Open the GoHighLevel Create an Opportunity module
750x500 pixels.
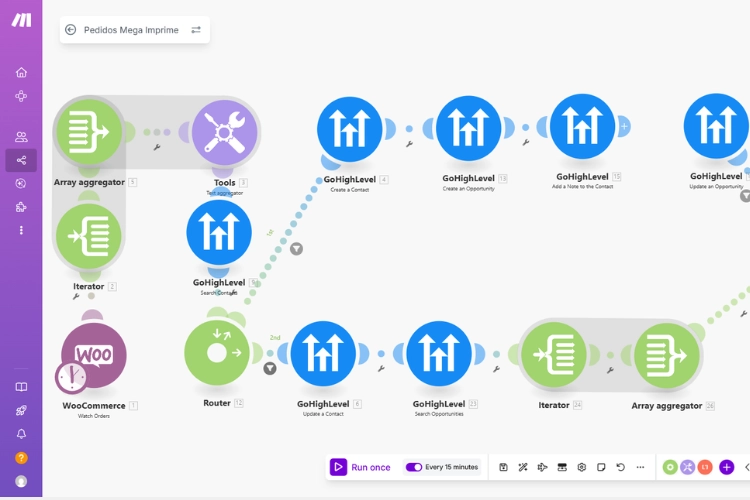pos(468,128)
